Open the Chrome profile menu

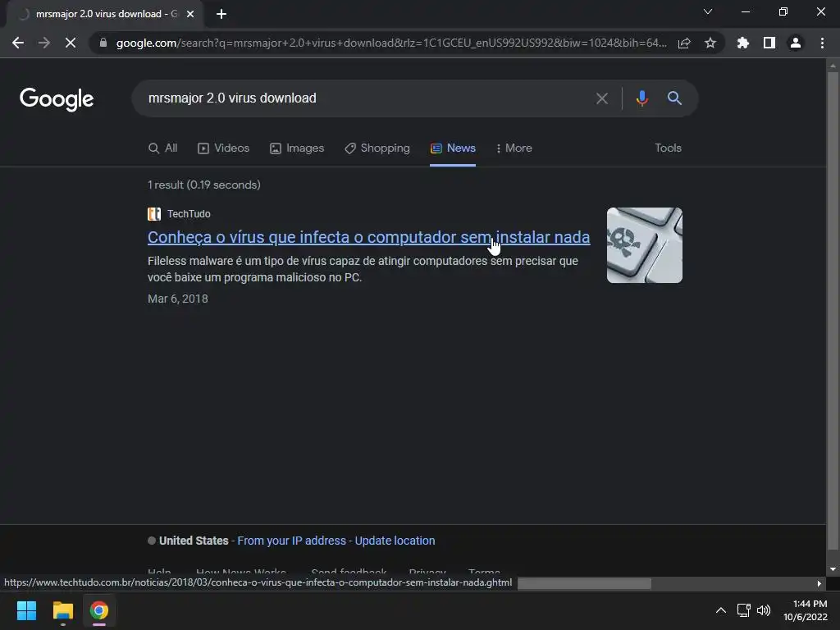pyautogui.click(x=796, y=43)
